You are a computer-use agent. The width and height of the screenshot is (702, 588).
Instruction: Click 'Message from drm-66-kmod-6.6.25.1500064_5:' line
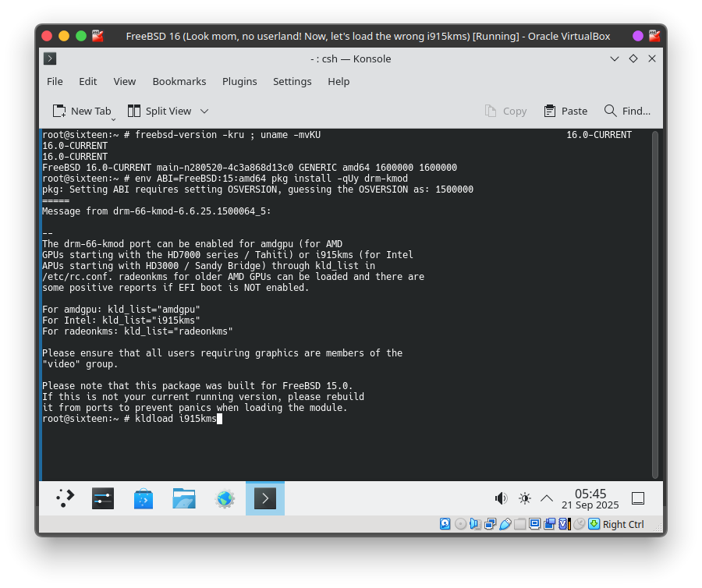click(156, 211)
